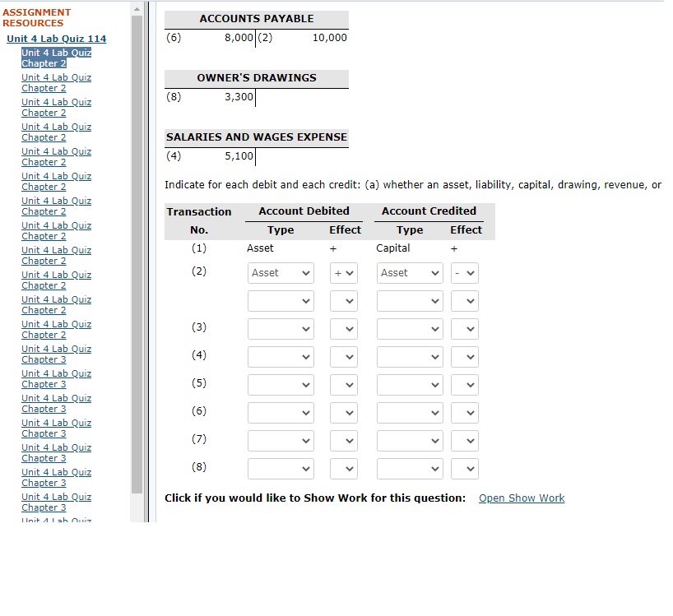Open the debited Type dropdown for transaction (8)
Screen dimensions: 673x616
point(281,468)
